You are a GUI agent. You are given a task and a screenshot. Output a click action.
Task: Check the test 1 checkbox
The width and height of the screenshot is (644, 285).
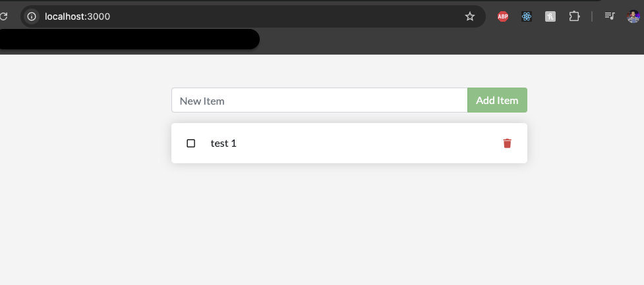(x=190, y=143)
